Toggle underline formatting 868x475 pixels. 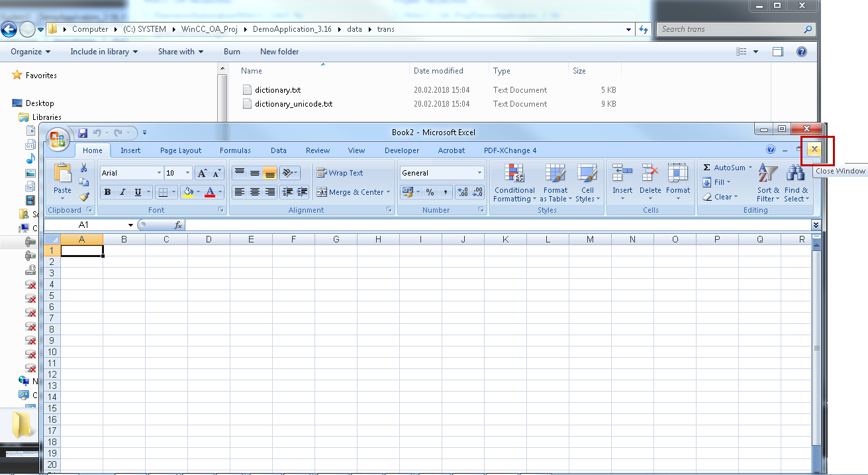click(x=138, y=192)
